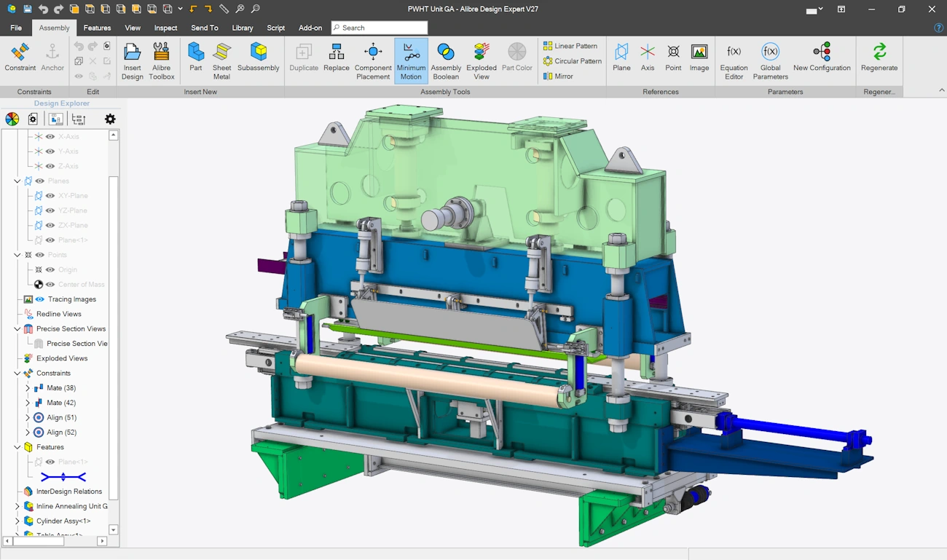The image size is (947, 560).
Task: Switch to the Inspect tab
Action: pos(165,28)
